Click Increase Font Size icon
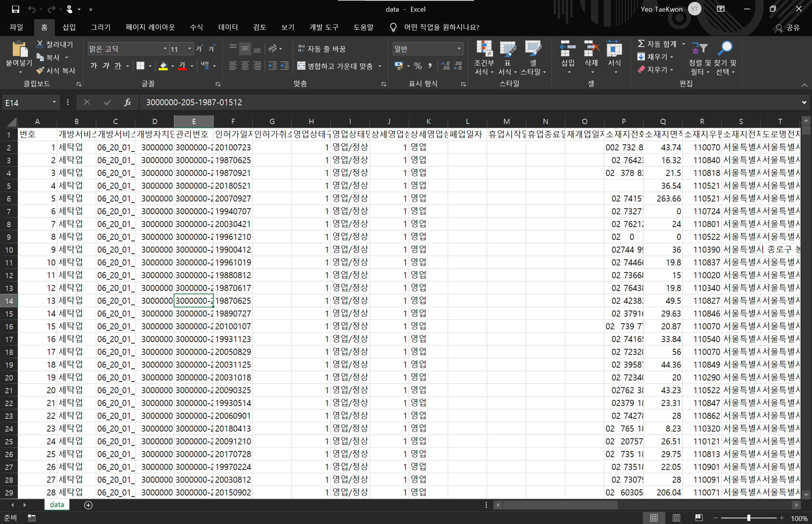 tap(199, 49)
